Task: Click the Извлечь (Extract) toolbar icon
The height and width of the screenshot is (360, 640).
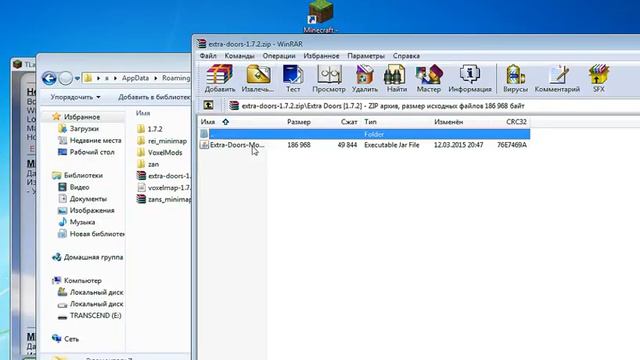Action: click(x=258, y=78)
